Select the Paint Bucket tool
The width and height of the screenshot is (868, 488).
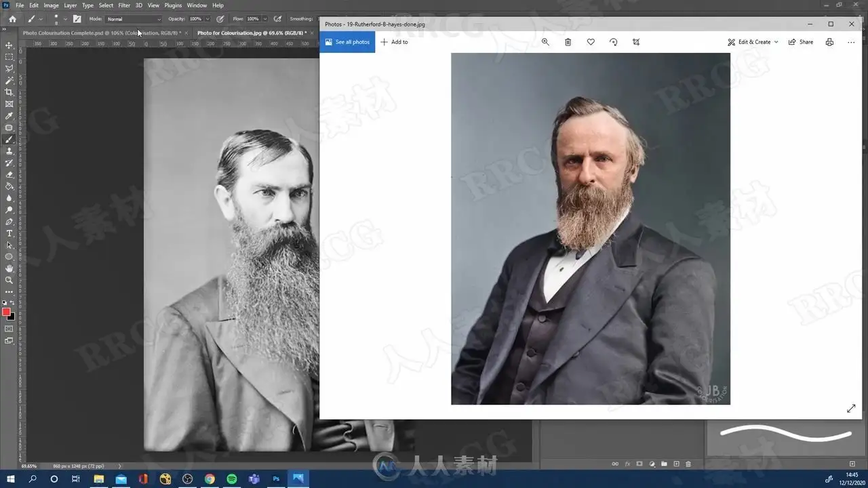[9, 186]
